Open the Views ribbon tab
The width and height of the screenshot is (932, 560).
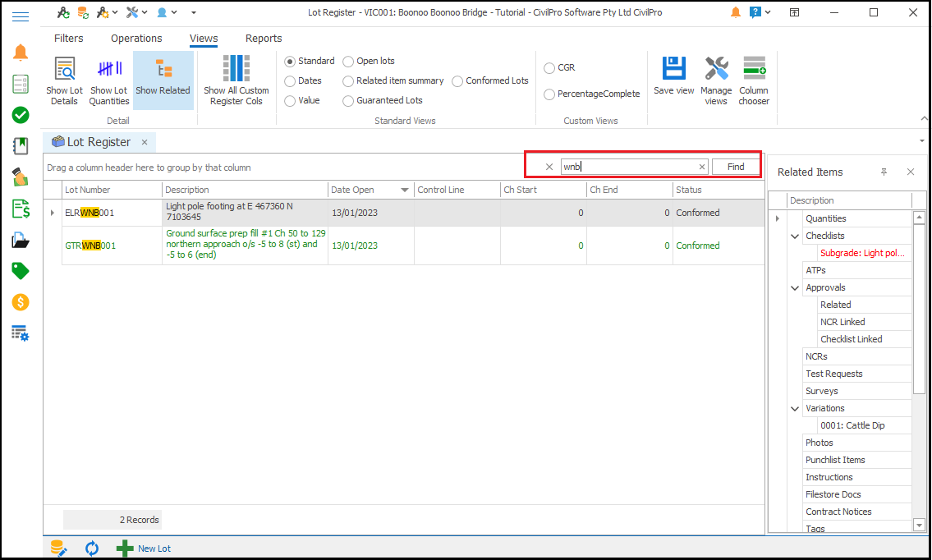click(204, 38)
